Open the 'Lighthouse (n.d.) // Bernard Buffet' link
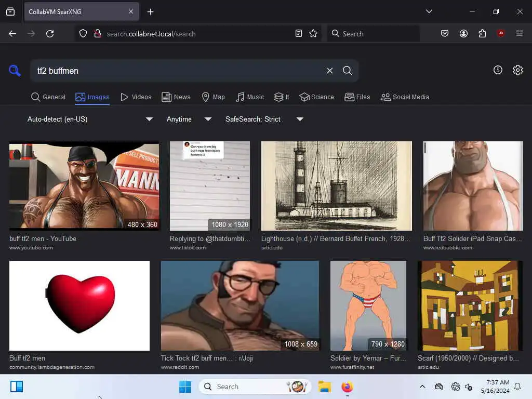The height and width of the screenshot is (399, 532). point(336,238)
